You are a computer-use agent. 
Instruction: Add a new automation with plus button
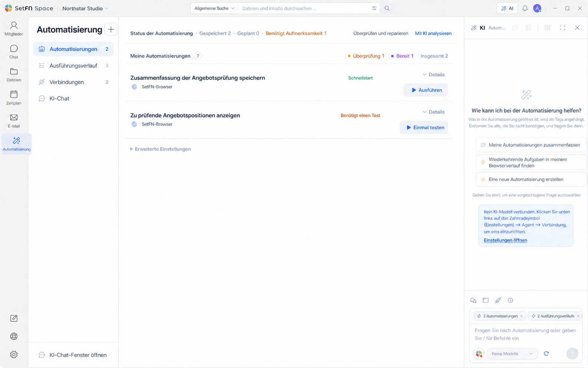[111, 29]
